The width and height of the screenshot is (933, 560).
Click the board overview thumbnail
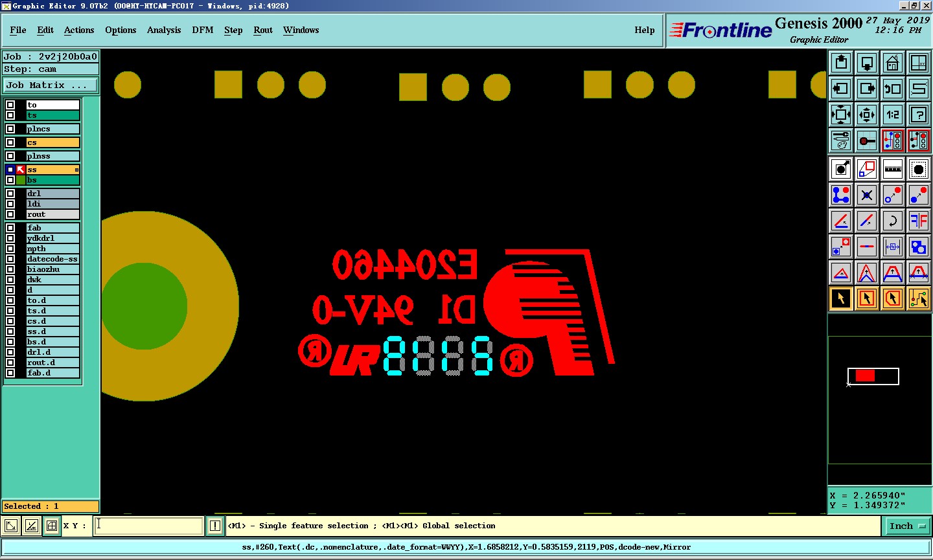(880, 399)
